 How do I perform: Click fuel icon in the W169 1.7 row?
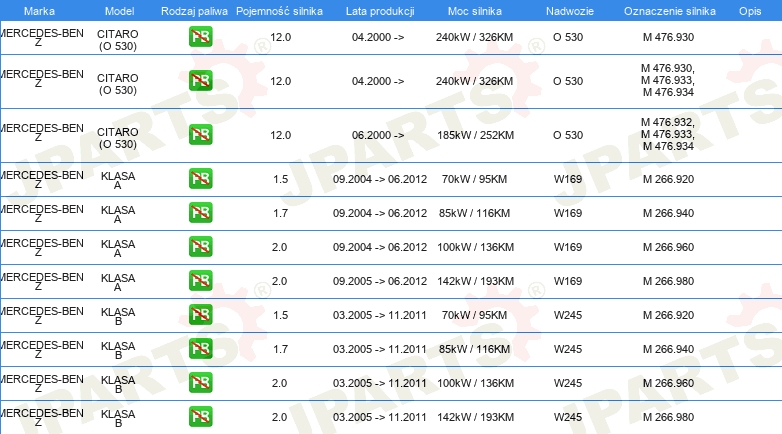pyautogui.click(x=200, y=213)
